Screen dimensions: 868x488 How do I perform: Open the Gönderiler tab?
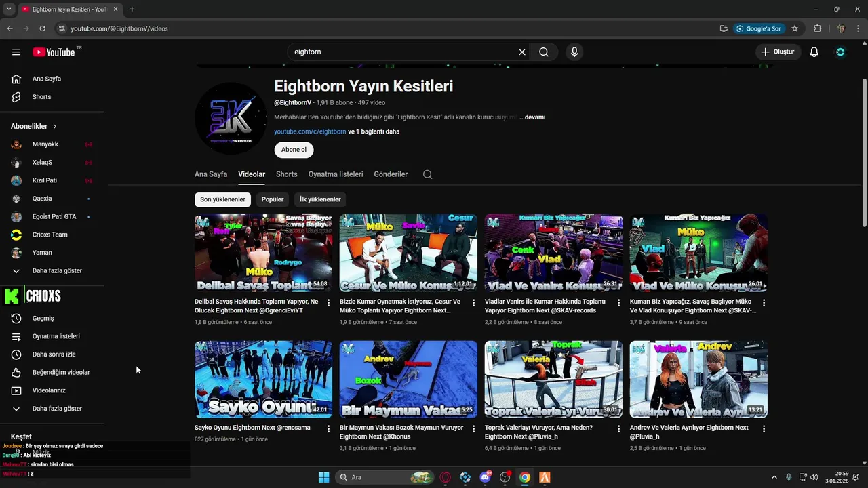[x=391, y=174]
